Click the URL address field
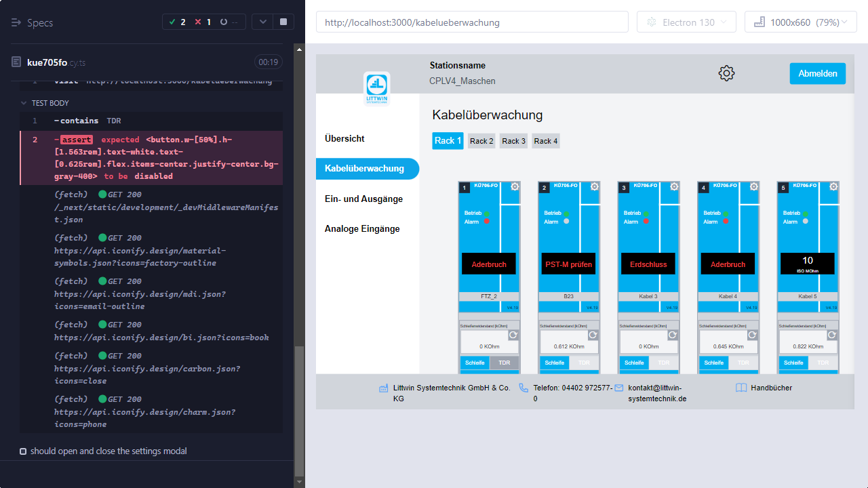Image resolution: width=868 pixels, height=488 pixels. [x=472, y=22]
